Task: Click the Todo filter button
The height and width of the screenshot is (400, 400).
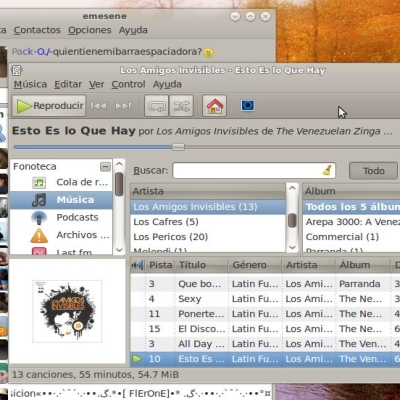Action: tap(374, 171)
